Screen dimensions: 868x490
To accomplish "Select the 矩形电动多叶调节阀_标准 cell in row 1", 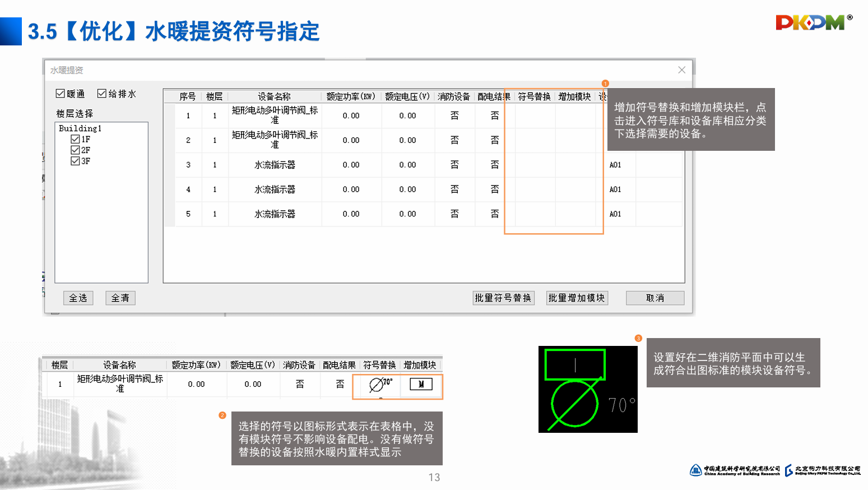I will [x=275, y=115].
